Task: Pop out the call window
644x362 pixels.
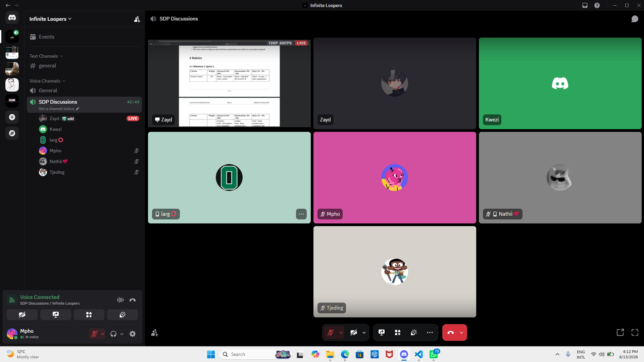Action: point(620,332)
